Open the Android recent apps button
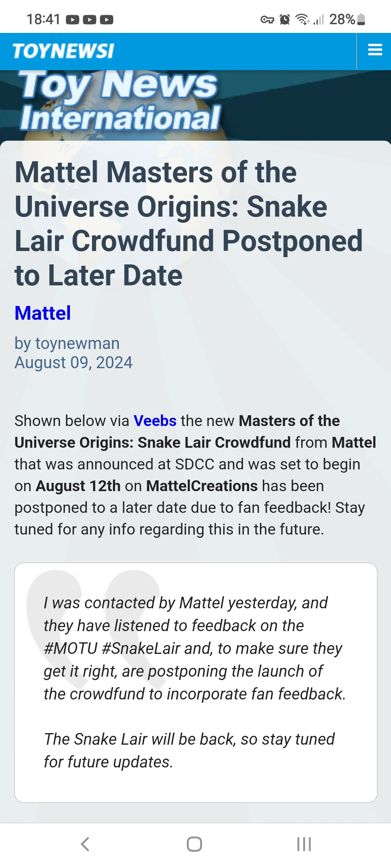This screenshot has width=391, height=868. [x=304, y=844]
